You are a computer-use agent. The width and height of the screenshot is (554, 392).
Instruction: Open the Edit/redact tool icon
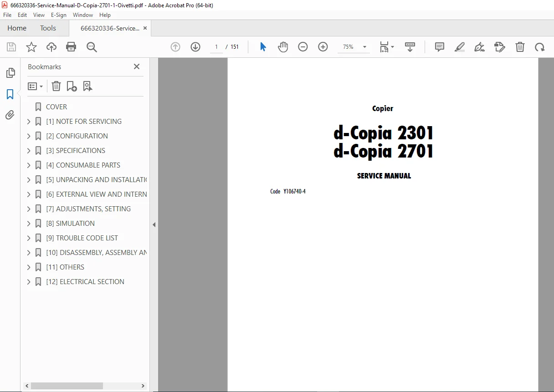click(x=500, y=47)
